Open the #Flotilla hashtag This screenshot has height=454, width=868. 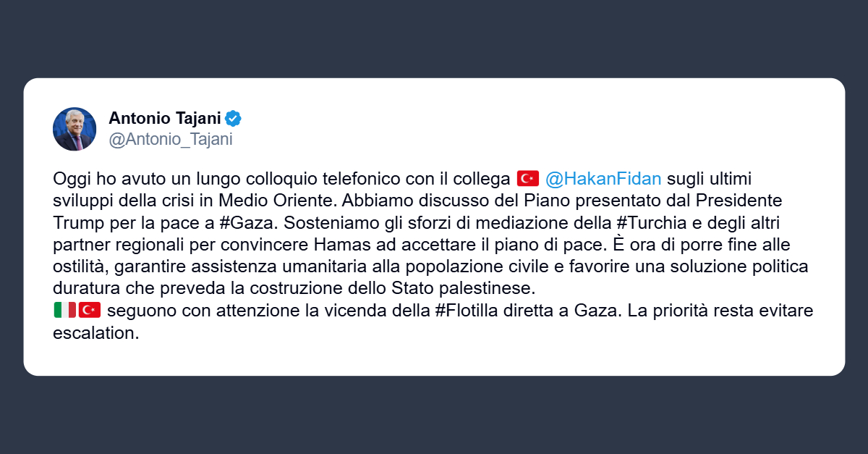pos(464,311)
